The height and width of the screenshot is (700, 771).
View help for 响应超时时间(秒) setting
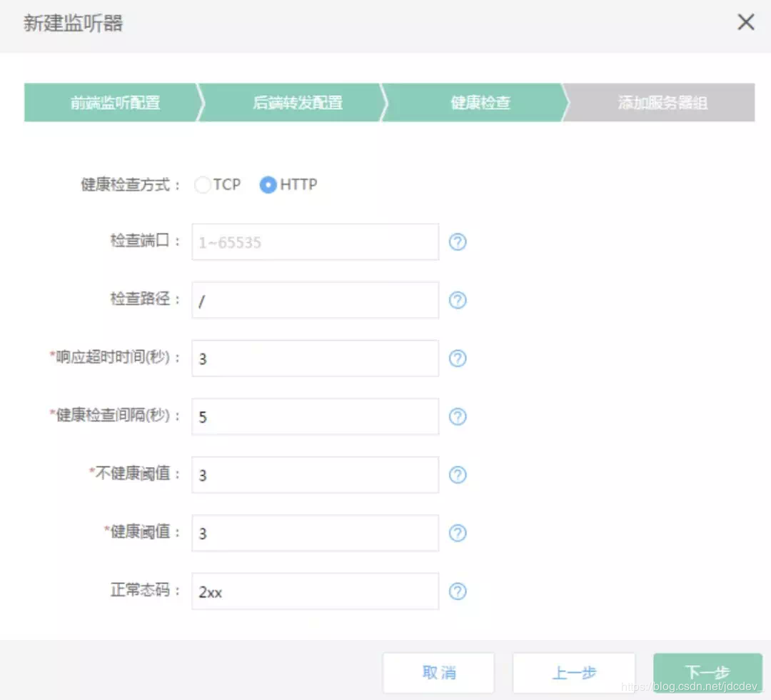(458, 359)
